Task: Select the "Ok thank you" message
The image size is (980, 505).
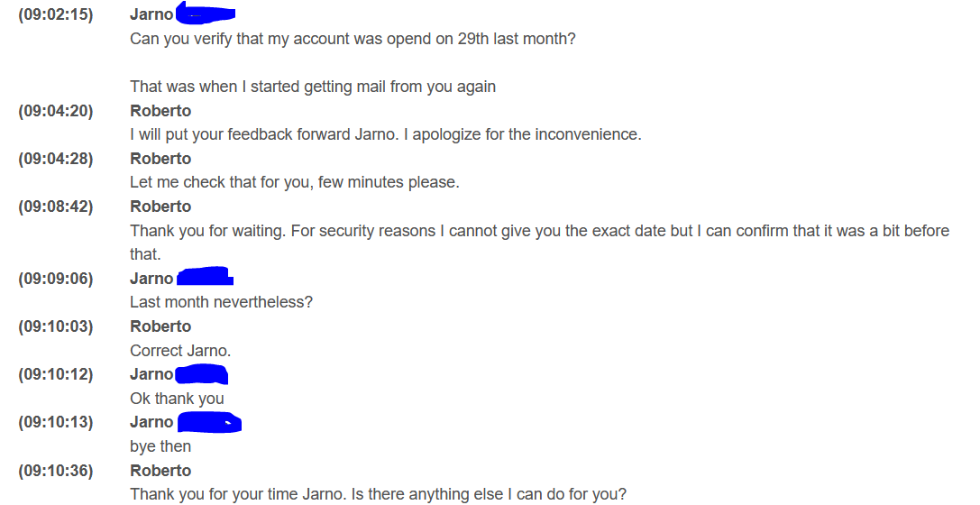Action: (177, 399)
